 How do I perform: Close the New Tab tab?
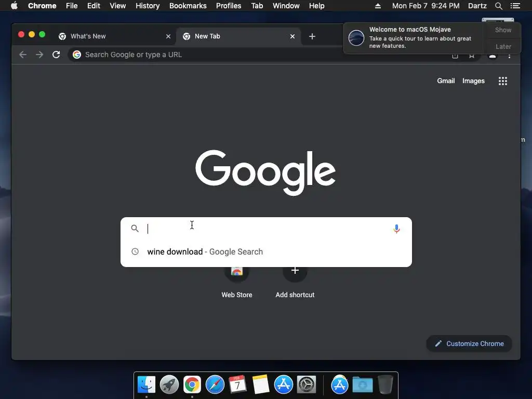(292, 36)
